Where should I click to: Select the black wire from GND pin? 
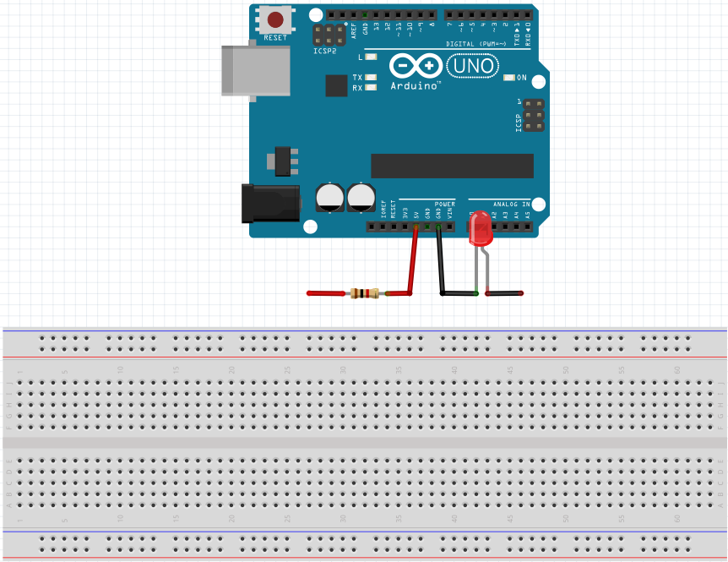pyautogui.click(x=440, y=262)
